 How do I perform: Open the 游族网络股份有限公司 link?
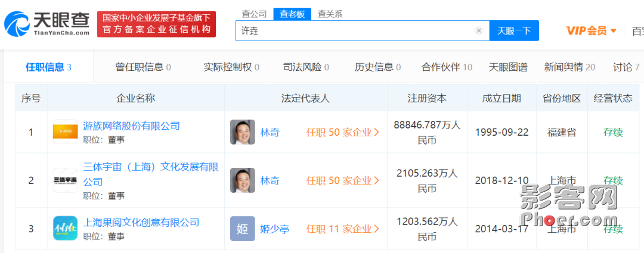tap(131, 126)
